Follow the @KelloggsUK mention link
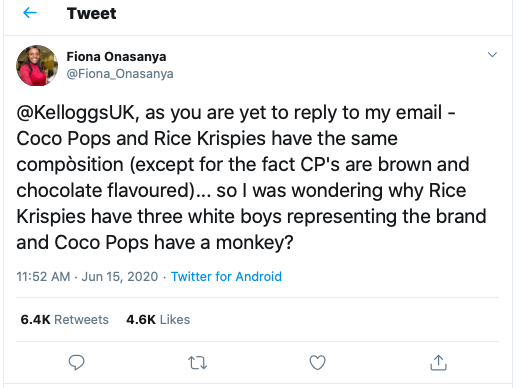Viewport: 522px width, 388px height. point(76,113)
